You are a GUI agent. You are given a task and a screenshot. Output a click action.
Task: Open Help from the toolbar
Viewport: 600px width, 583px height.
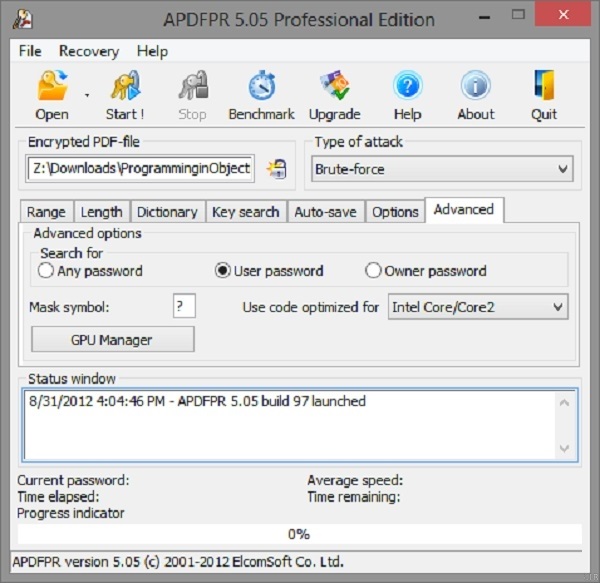point(407,87)
